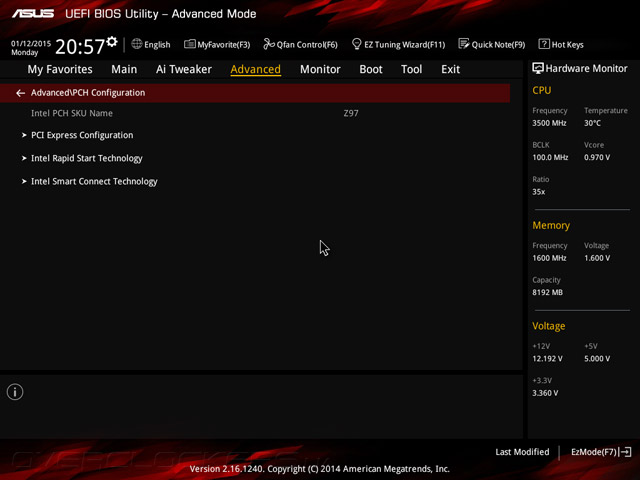The height and width of the screenshot is (480, 640).
Task: Click the 0.970 V Vcore value
Action: coord(597,157)
